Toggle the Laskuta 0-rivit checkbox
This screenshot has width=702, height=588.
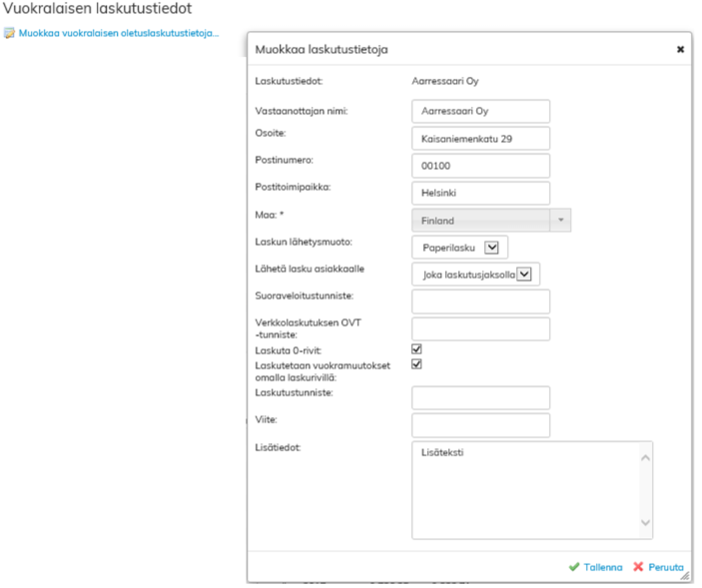[x=417, y=349]
